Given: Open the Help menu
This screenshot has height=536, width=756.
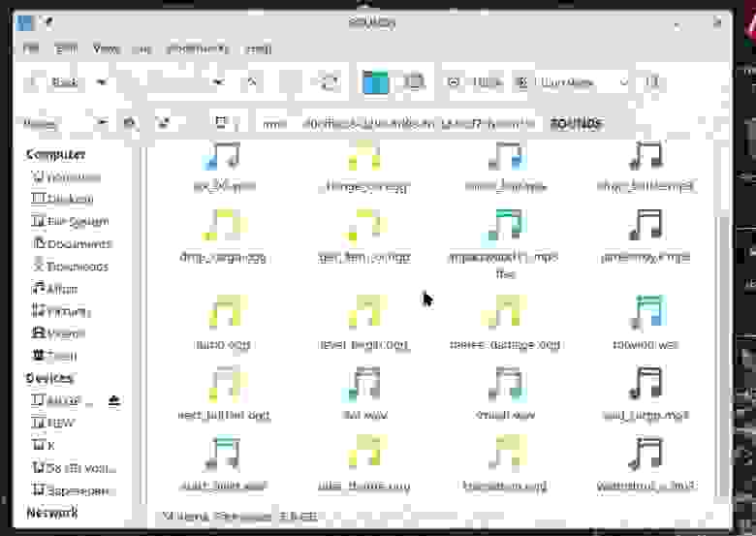Looking at the screenshot, I should pyautogui.click(x=259, y=48).
